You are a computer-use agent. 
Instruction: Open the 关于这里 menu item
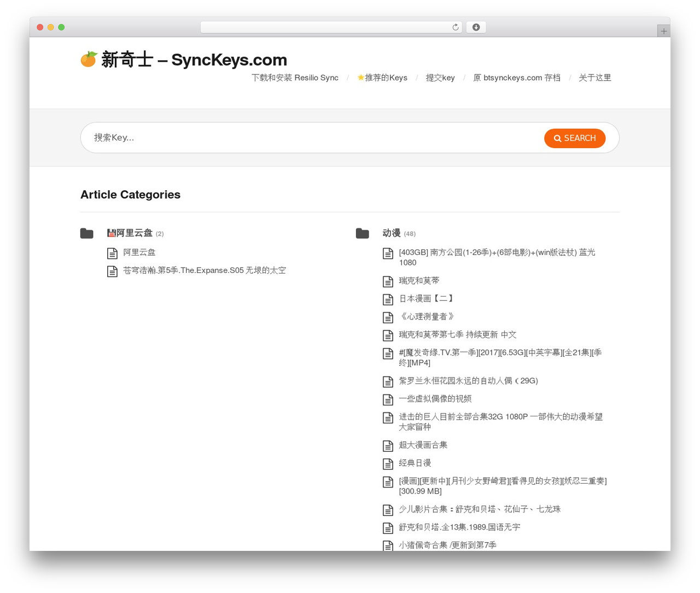point(595,78)
